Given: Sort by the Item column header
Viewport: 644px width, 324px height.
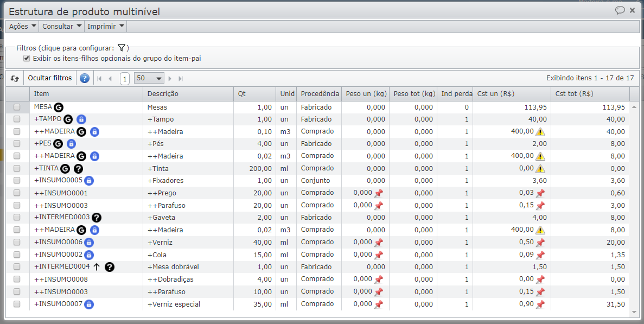Looking at the screenshot, I should (86, 94).
